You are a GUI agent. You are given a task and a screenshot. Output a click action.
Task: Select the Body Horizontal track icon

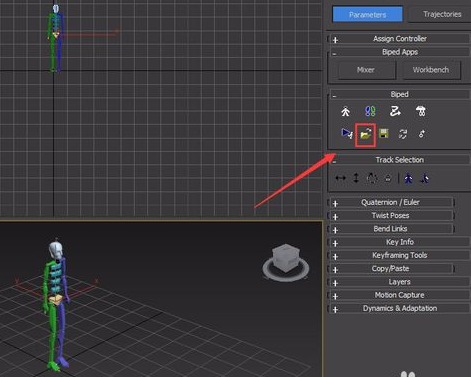(340, 178)
